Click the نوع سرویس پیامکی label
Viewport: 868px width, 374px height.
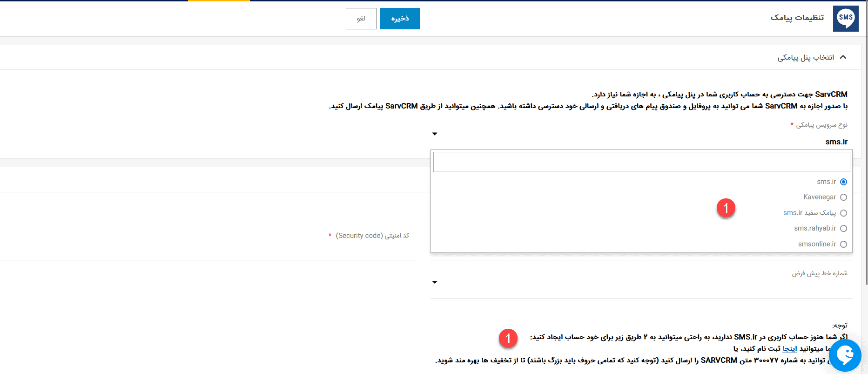(x=821, y=125)
